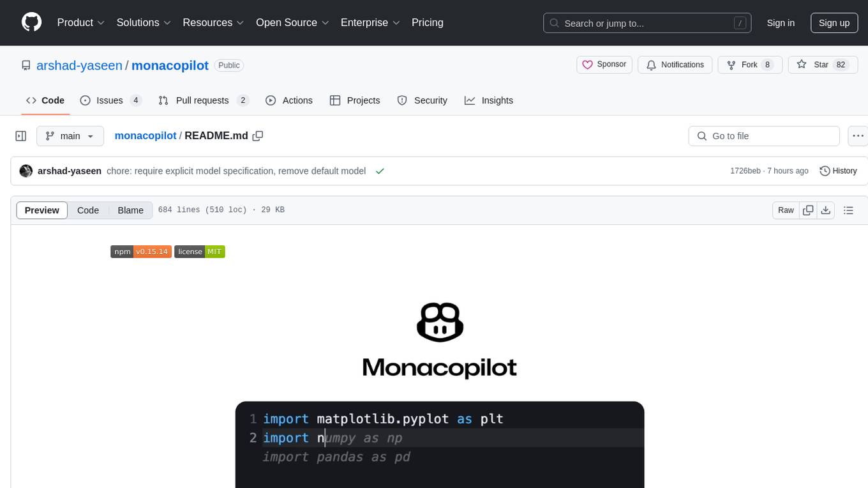
Task: Sponsor this repository
Action: coord(604,65)
